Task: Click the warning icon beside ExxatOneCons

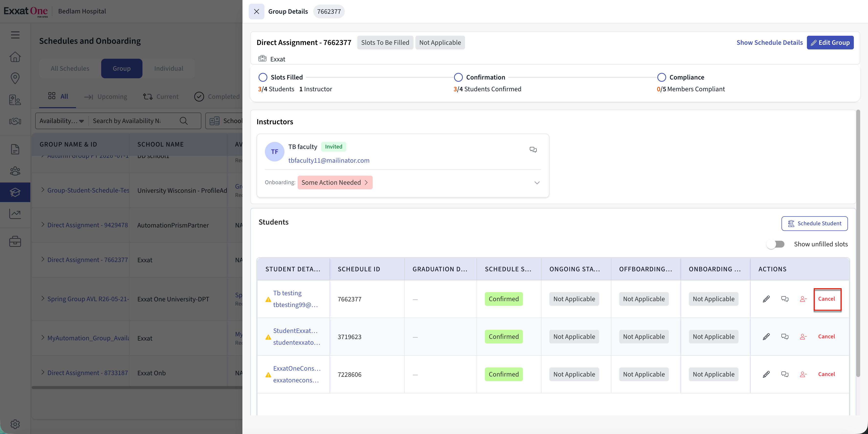Action: 268,375
